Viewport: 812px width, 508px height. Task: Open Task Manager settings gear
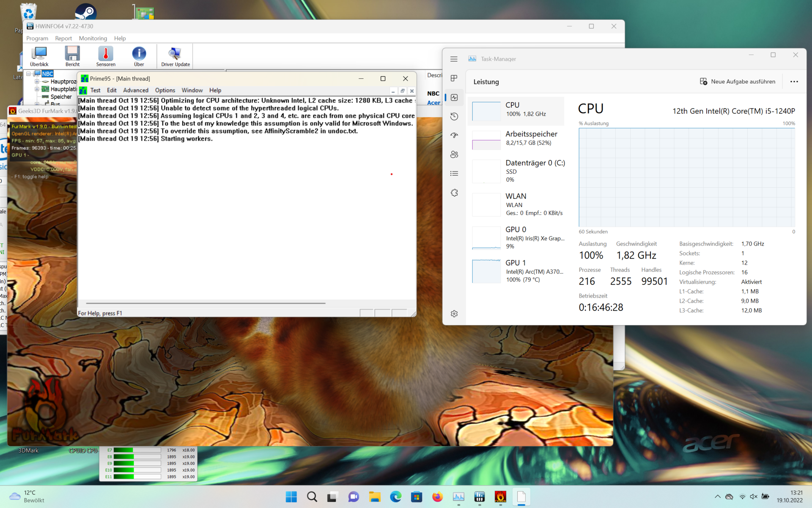pyautogui.click(x=454, y=314)
